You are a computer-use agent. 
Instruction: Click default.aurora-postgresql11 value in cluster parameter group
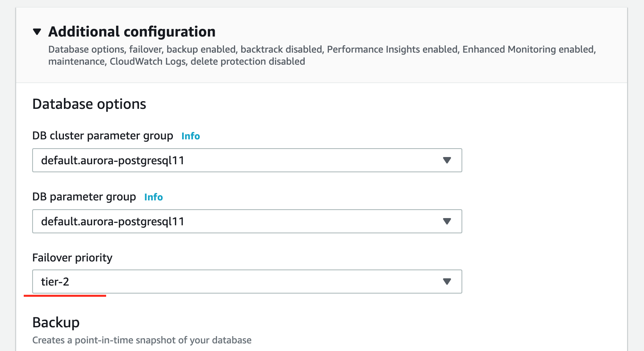tap(113, 160)
